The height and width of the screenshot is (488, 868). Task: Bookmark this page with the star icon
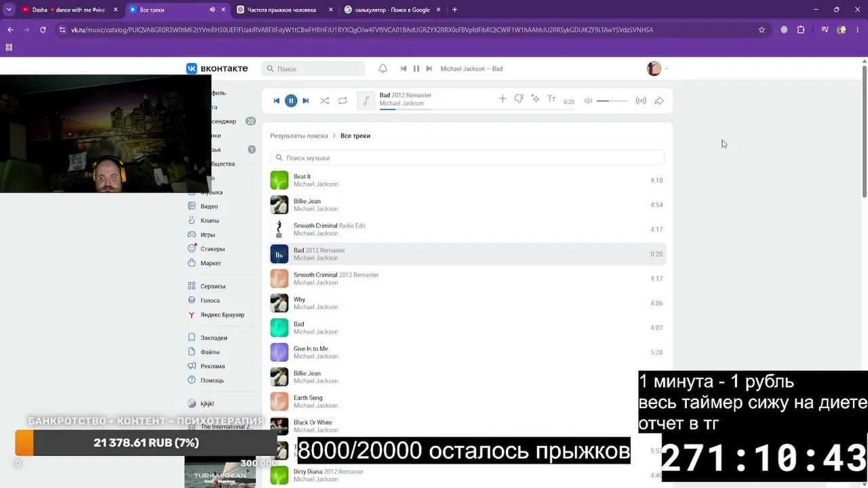[762, 30]
